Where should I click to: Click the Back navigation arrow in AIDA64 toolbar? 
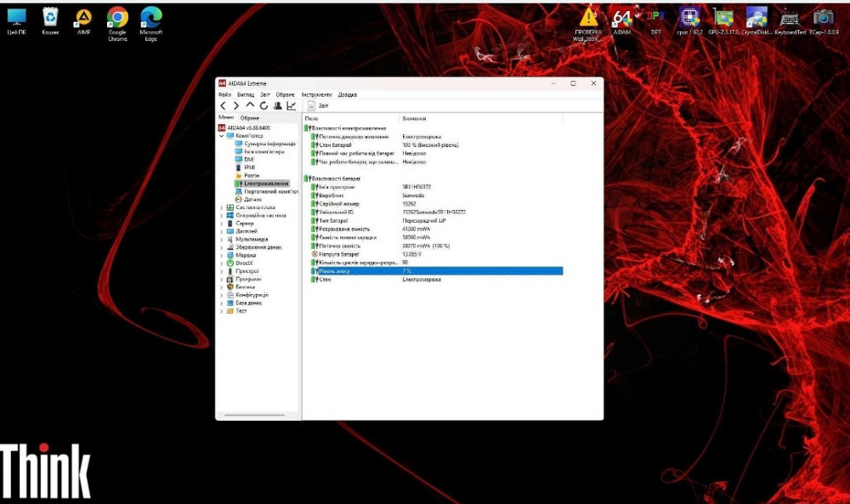point(223,105)
